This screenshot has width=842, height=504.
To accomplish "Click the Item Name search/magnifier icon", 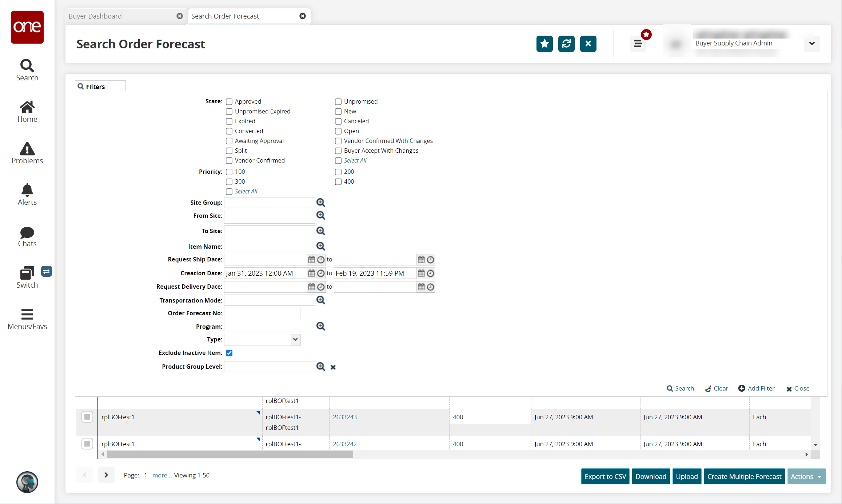I will click(x=322, y=245).
